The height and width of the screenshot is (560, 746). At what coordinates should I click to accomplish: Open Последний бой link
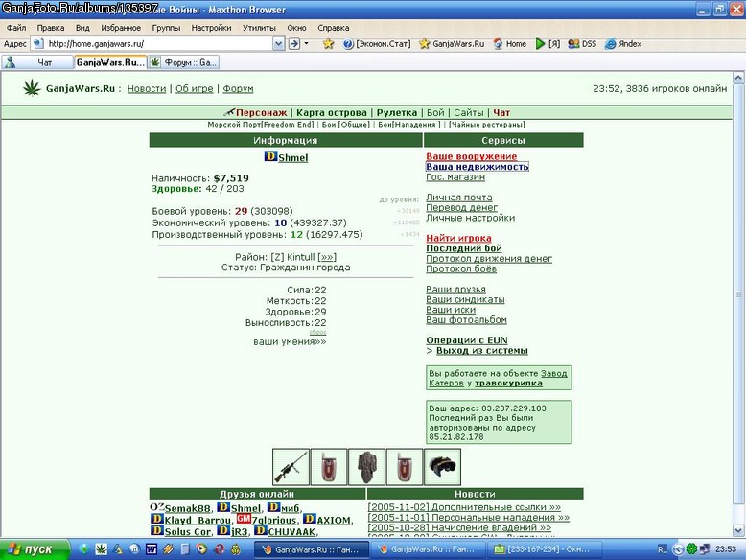tap(464, 248)
